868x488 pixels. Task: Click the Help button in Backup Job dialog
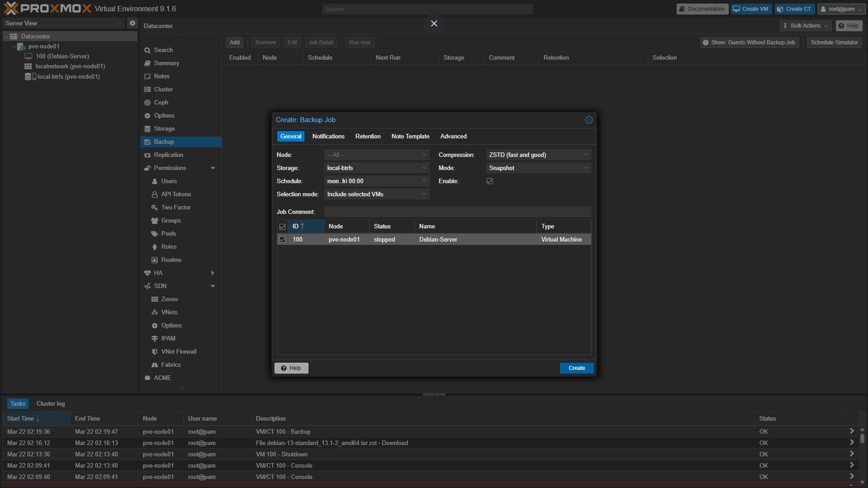tap(291, 368)
